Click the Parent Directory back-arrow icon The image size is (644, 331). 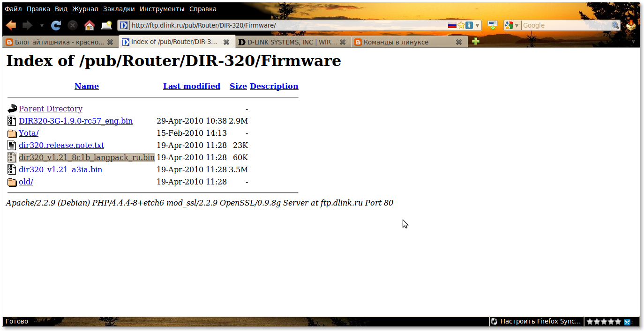pyautogui.click(x=12, y=109)
